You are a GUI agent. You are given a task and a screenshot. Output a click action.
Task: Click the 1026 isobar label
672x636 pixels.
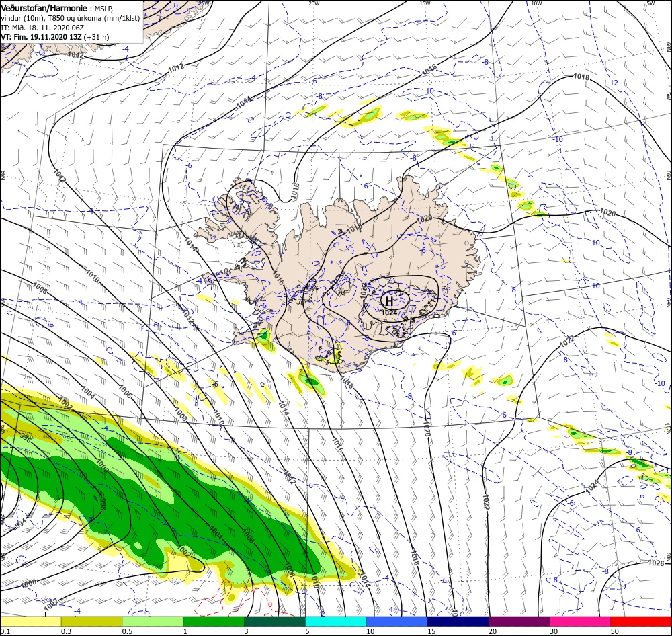(x=656, y=563)
